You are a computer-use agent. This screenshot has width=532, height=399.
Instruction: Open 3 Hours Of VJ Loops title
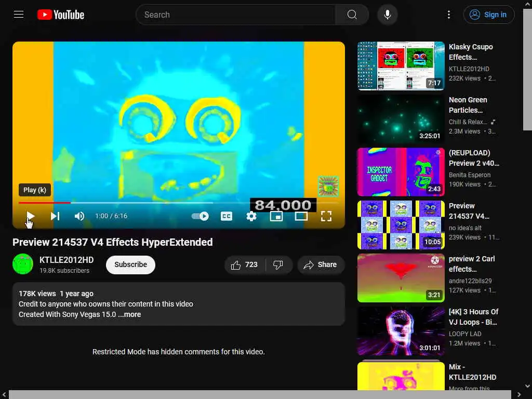pyautogui.click(x=474, y=316)
